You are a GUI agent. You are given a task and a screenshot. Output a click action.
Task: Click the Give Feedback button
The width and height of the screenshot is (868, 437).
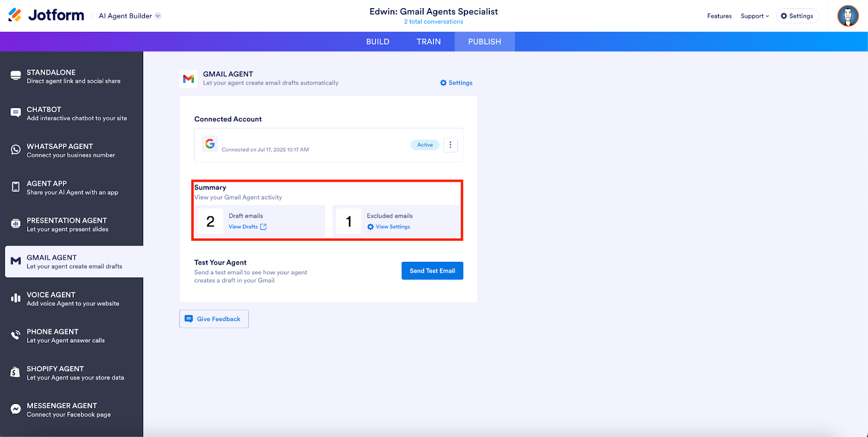point(214,319)
